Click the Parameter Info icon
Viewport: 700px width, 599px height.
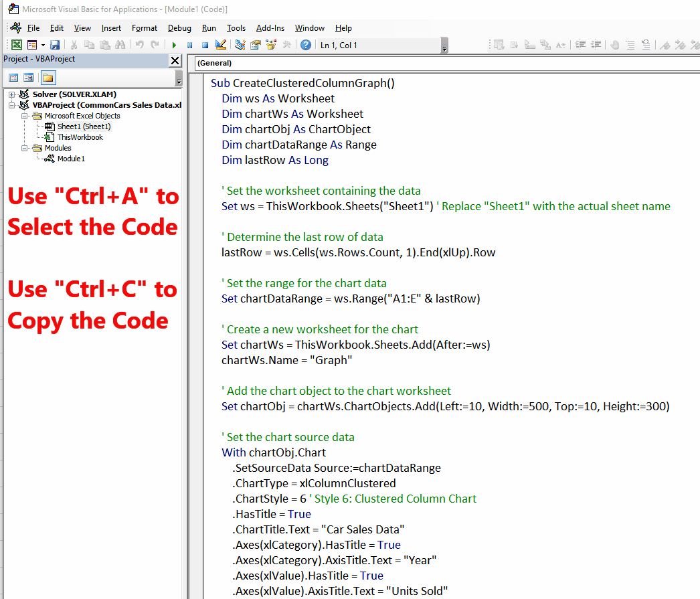tap(545, 45)
